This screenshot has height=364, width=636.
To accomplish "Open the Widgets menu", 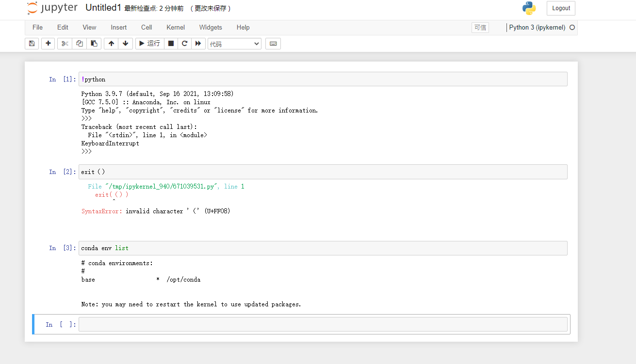I will [211, 28].
